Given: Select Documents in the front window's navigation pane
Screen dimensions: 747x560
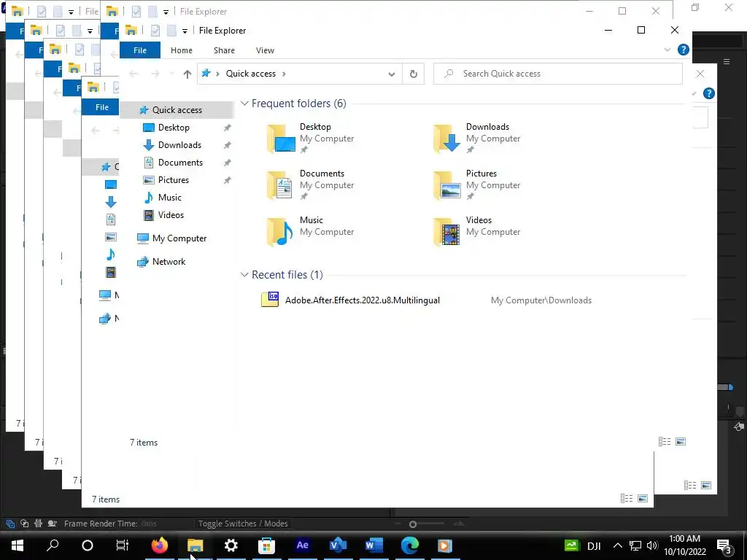Looking at the screenshot, I should point(179,163).
